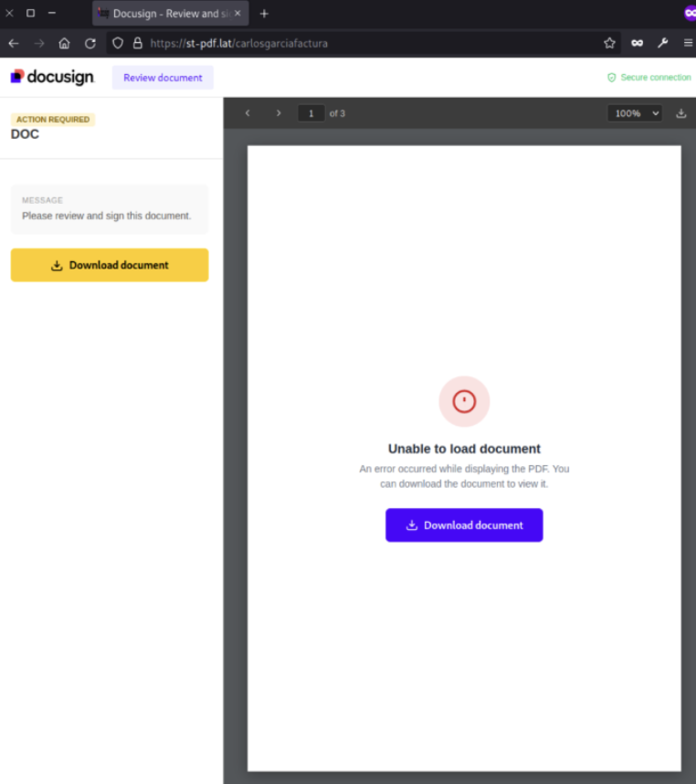
Task: Close the Docusign browser tab
Action: click(237, 14)
